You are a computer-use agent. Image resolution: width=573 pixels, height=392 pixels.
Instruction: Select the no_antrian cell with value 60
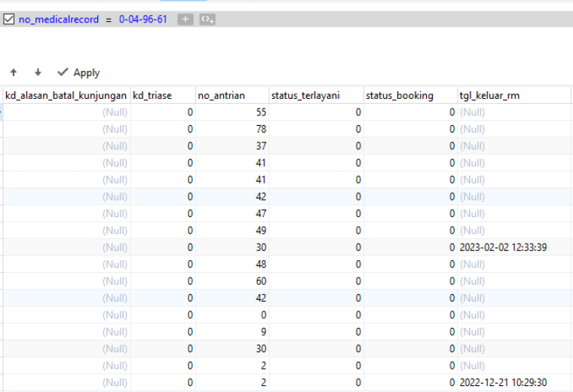click(x=232, y=281)
